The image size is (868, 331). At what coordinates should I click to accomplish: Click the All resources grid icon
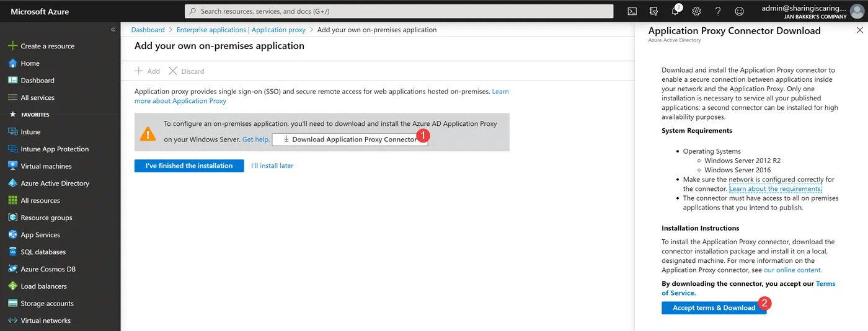pyautogui.click(x=12, y=201)
